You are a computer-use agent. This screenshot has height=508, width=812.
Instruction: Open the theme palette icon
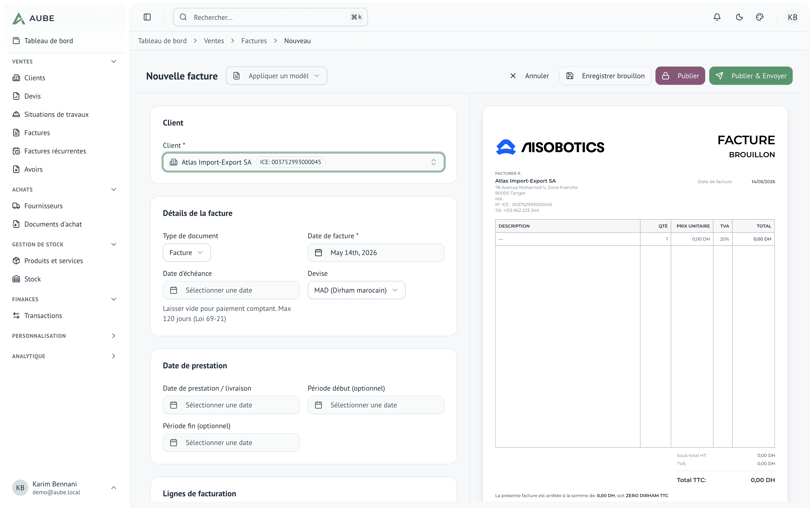760,17
